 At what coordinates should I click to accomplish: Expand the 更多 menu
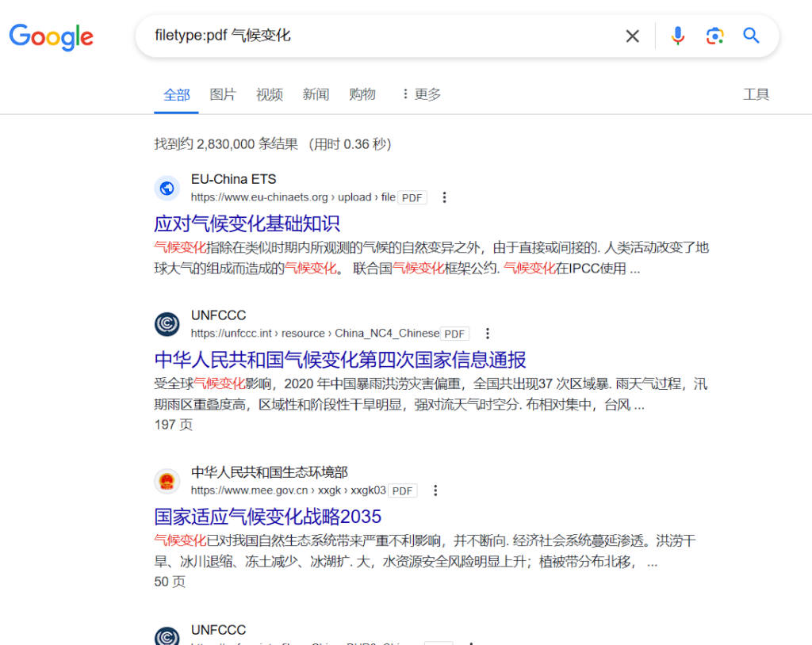[421, 94]
